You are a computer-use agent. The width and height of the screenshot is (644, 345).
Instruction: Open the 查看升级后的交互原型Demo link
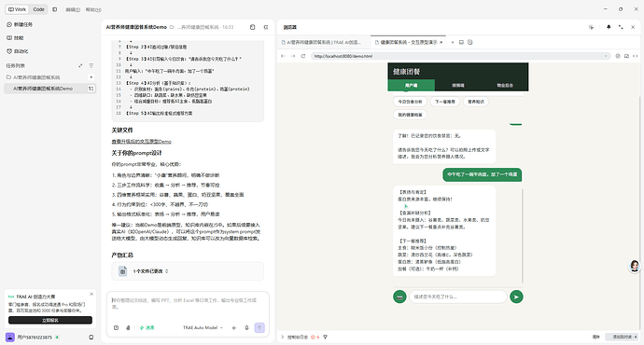tap(141, 142)
